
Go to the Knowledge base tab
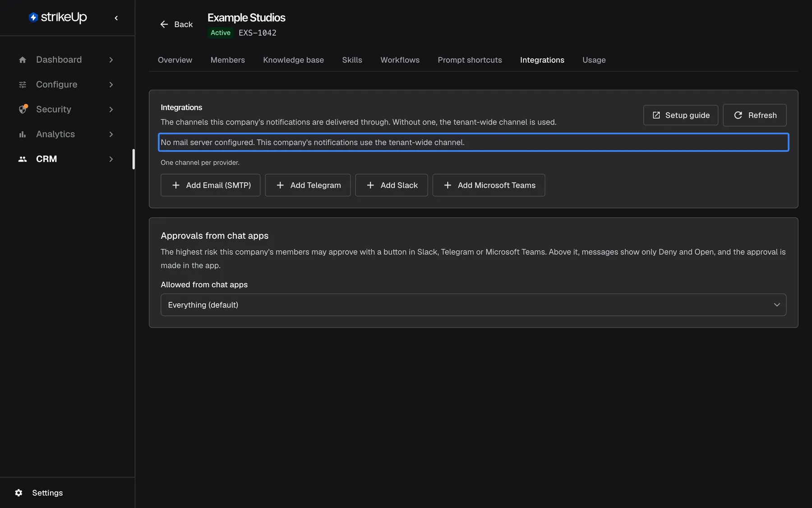[x=294, y=60]
